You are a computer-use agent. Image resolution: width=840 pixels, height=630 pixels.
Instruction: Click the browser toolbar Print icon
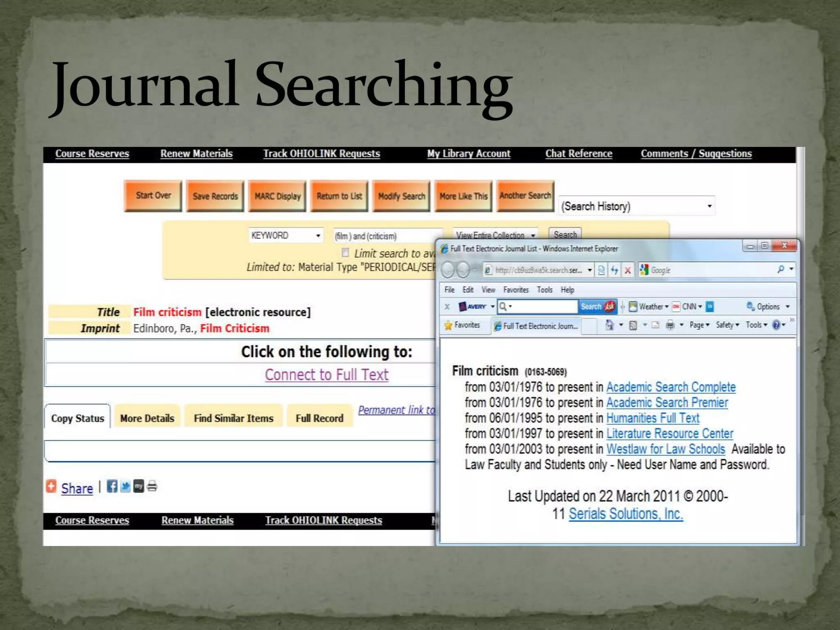point(670,325)
